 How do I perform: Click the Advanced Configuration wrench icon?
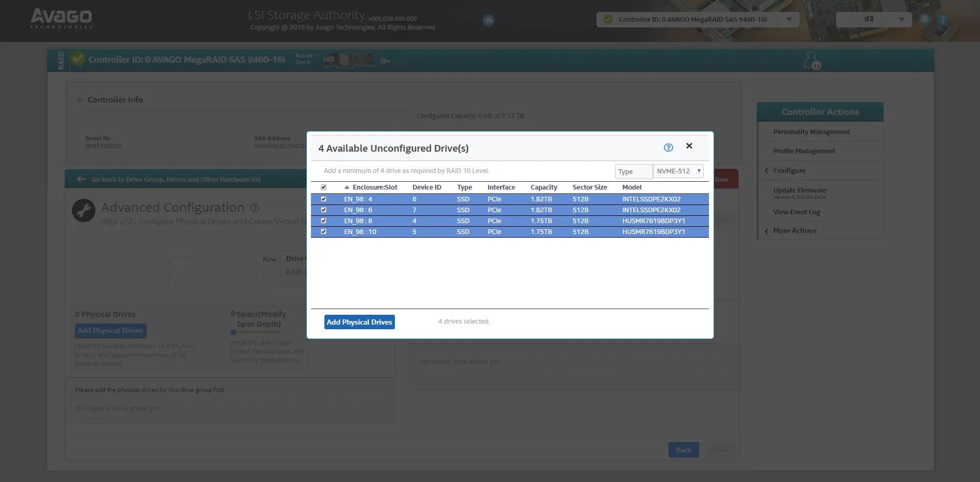[x=83, y=211]
